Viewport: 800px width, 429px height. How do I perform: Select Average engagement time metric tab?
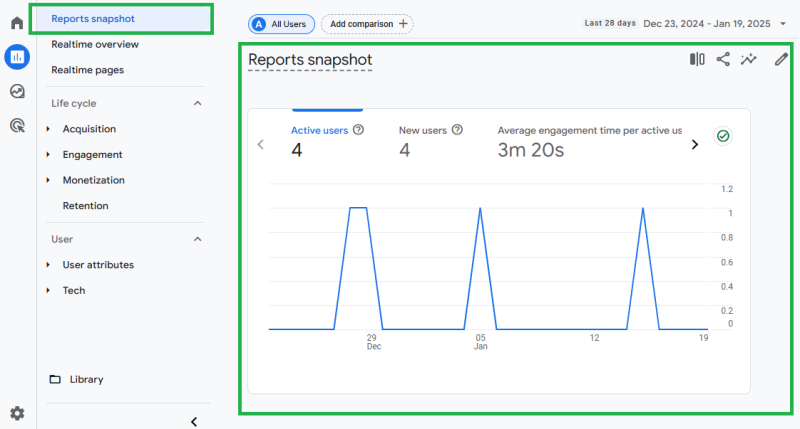coord(590,140)
